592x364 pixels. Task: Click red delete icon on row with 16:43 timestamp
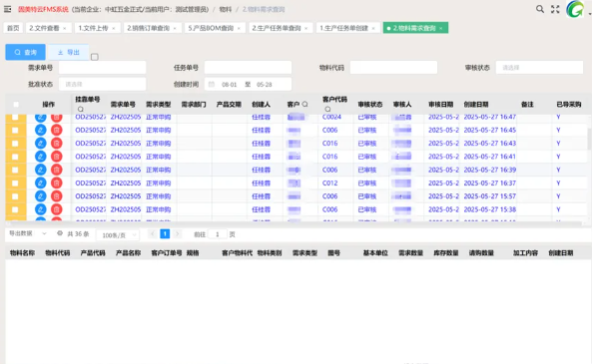(x=56, y=144)
